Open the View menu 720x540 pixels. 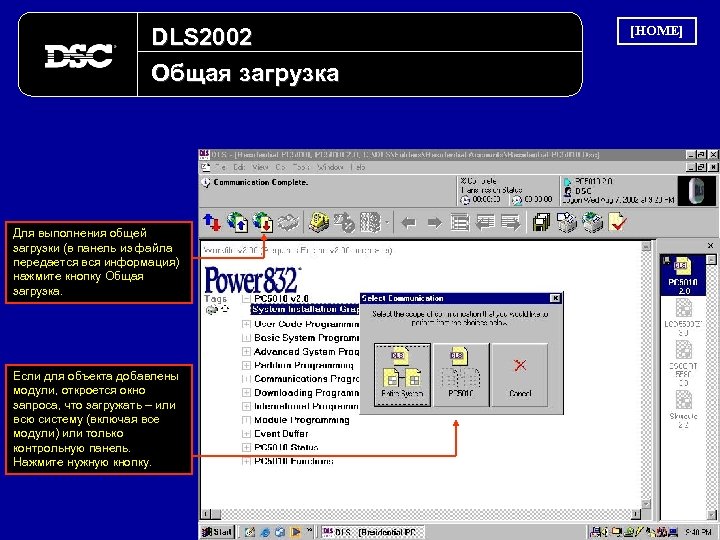coord(260,167)
